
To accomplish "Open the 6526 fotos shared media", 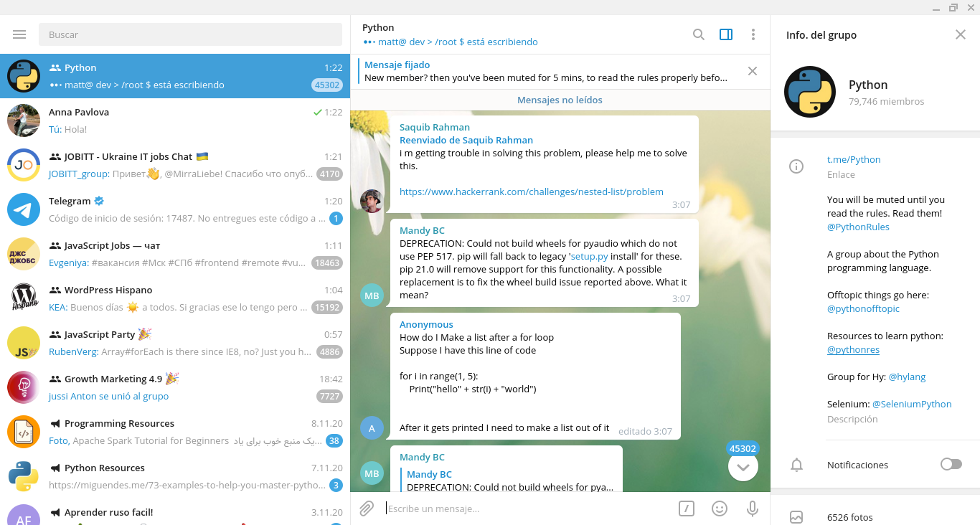I will [x=850, y=516].
